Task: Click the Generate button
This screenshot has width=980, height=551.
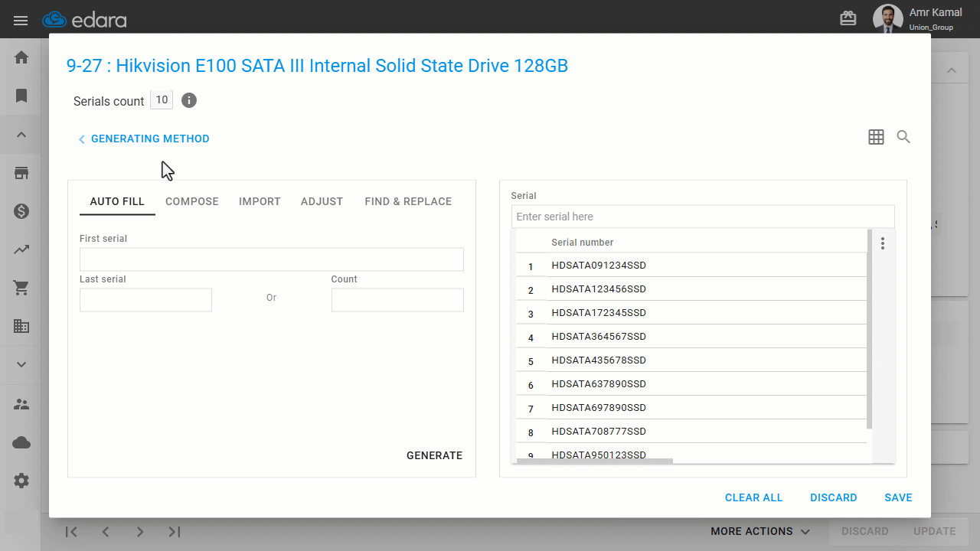Action: pos(434,455)
